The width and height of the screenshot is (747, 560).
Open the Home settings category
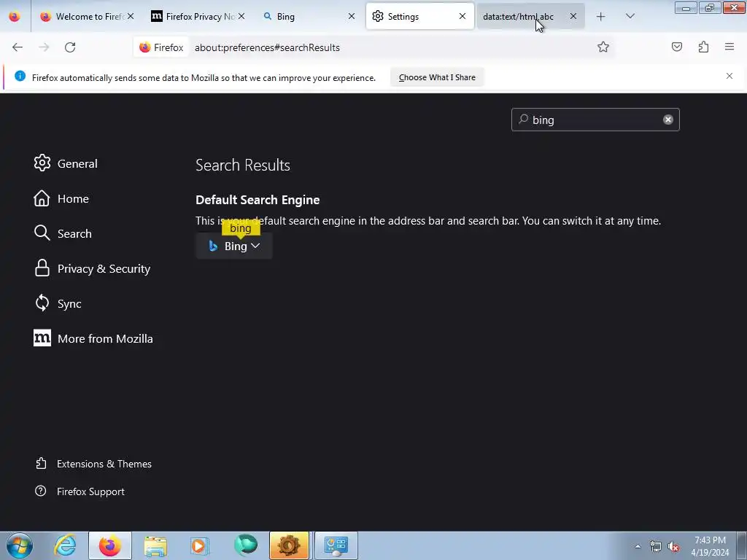coord(61,198)
